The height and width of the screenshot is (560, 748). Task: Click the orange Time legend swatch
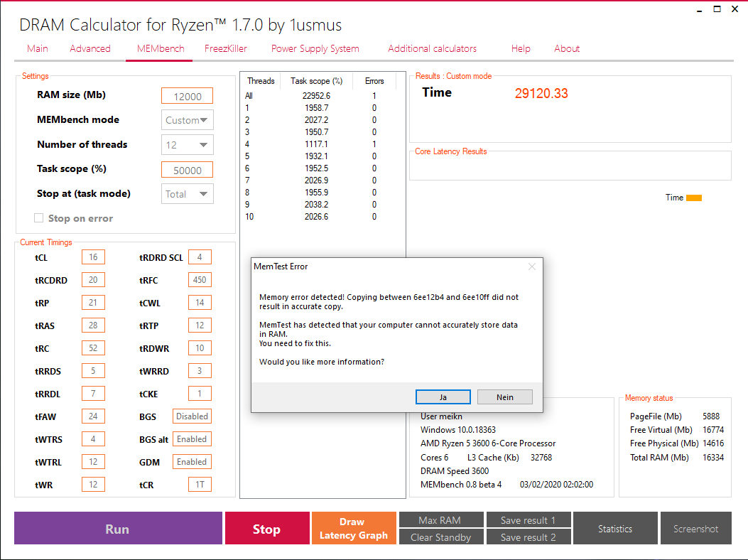pyautogui.click(x=694, y=198)
